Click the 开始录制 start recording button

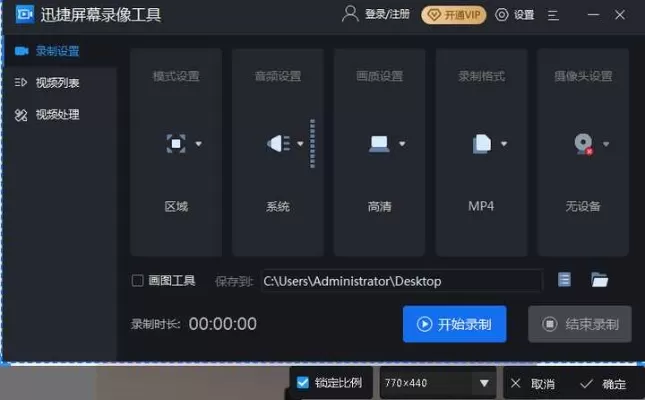(x=455, y=324)
